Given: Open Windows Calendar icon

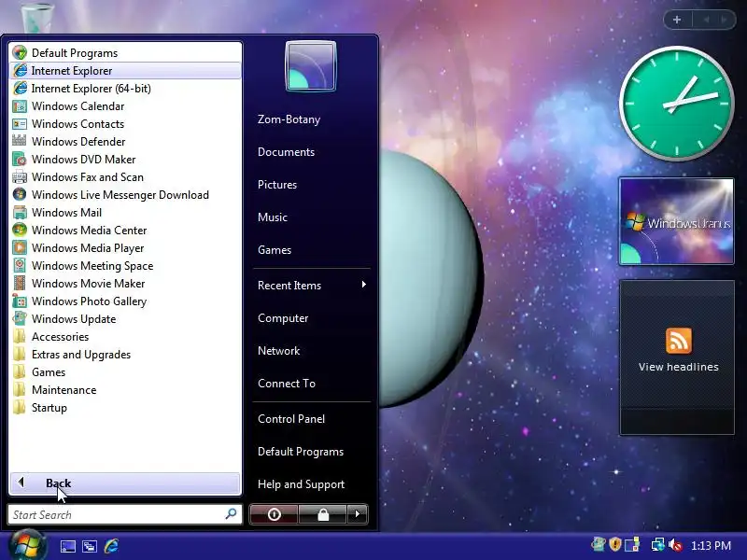Looking at the screenshot, I should tap(20, 106).
